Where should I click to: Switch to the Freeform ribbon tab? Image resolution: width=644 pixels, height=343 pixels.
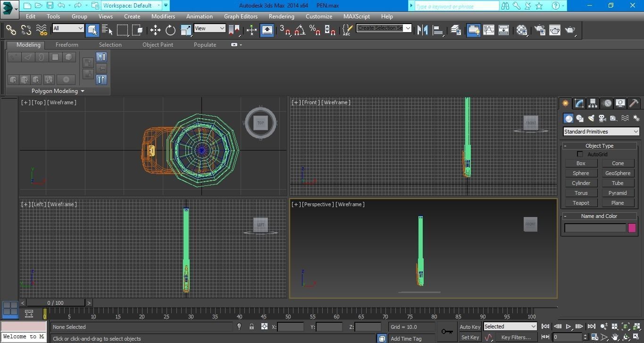[x=67, y=45]
